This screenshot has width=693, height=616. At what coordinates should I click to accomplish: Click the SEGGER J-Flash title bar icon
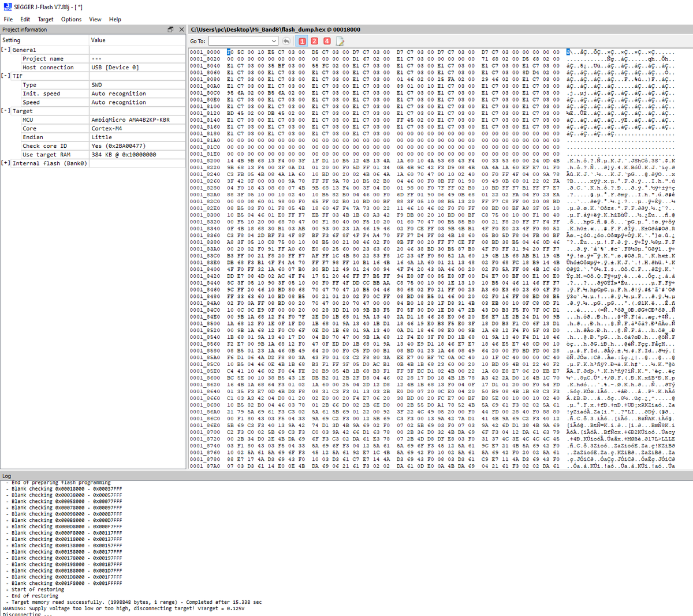(6, 7)
